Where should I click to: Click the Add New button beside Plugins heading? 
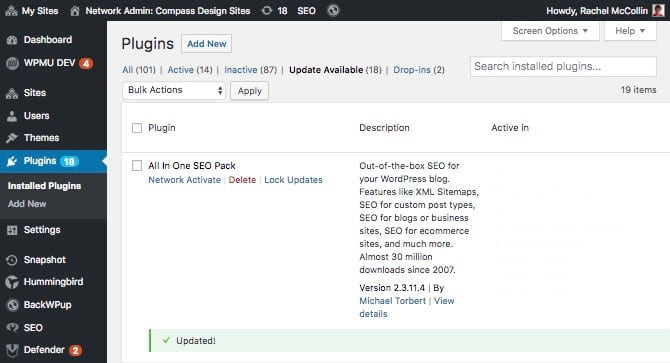click(206, 44)
